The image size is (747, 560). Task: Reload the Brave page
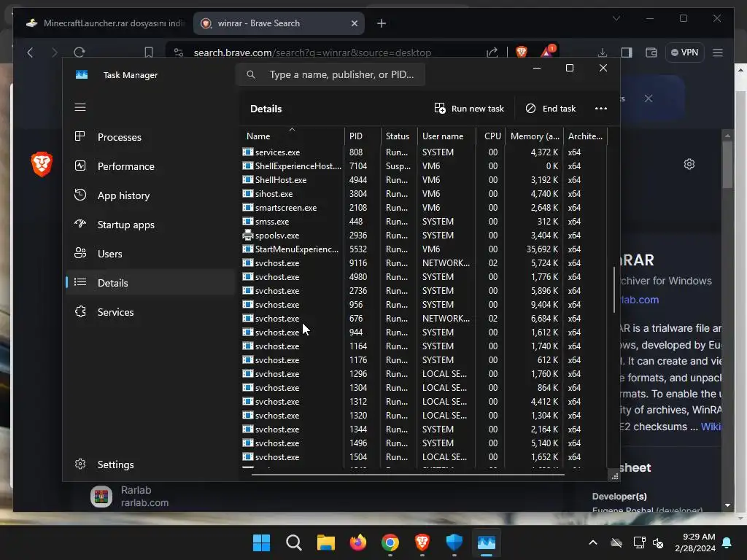point(80,52)
